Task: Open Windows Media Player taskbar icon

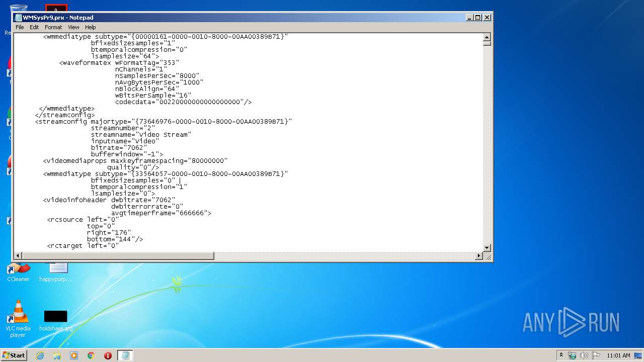Action: click(x=74, y=355)
